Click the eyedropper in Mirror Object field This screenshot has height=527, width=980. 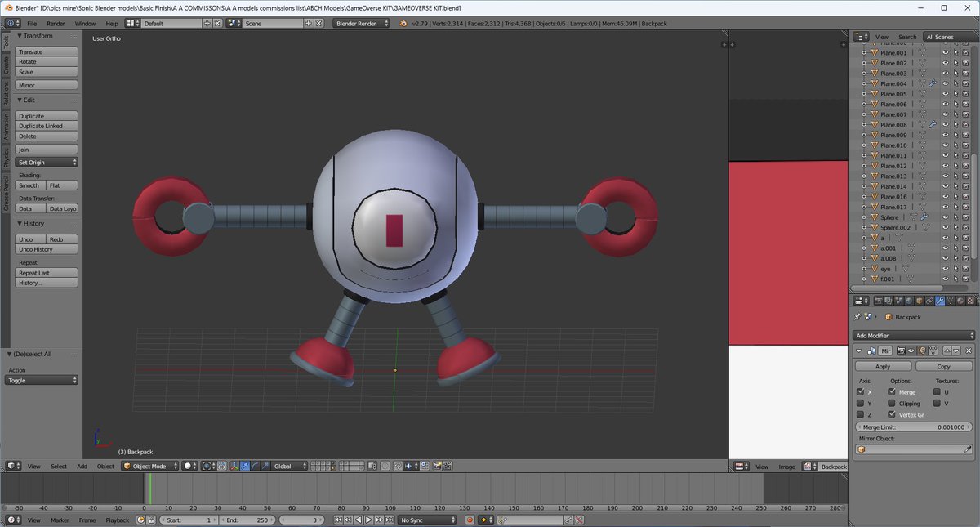(x=969, y=449)
